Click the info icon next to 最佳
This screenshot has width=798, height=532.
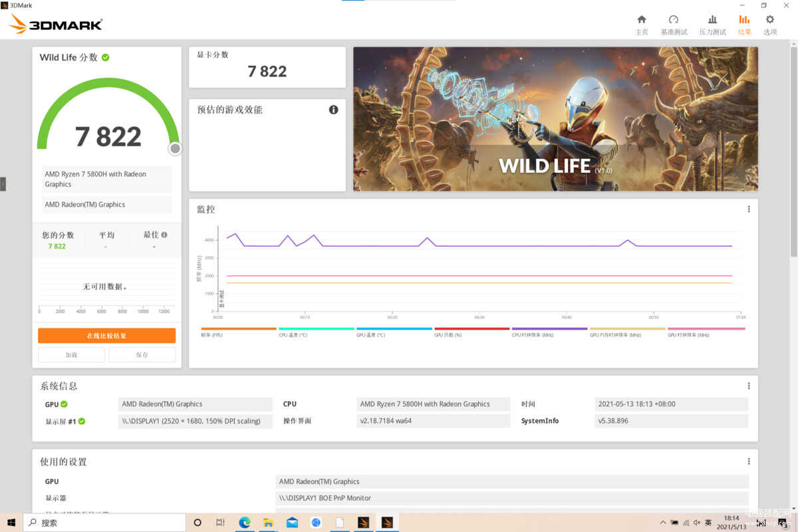[x=164, y=235]
